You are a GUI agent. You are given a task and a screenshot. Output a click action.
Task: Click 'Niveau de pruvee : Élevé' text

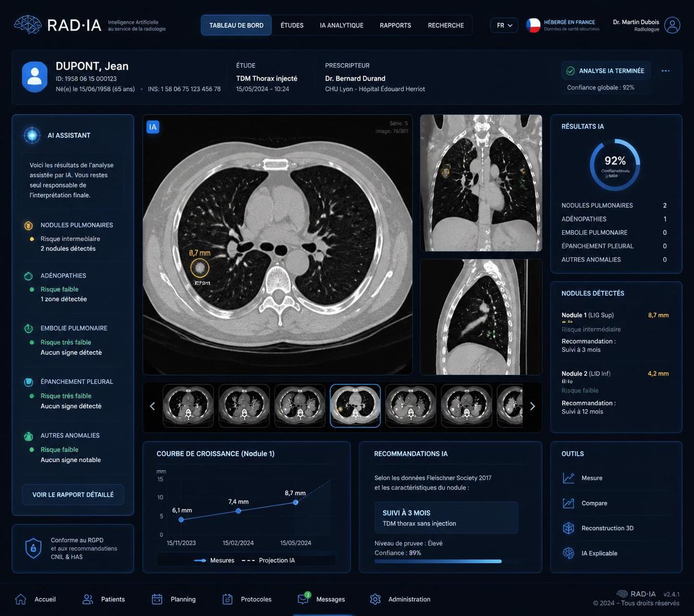[408, 543]
